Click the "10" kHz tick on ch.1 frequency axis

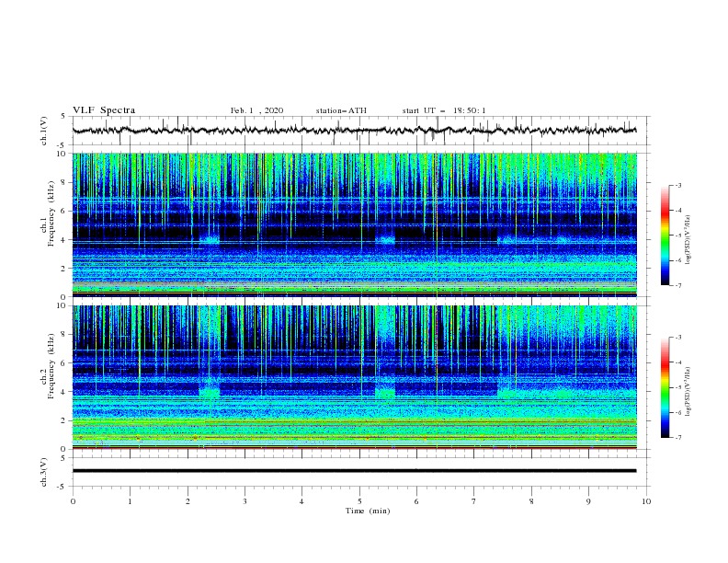click(62, 154)
